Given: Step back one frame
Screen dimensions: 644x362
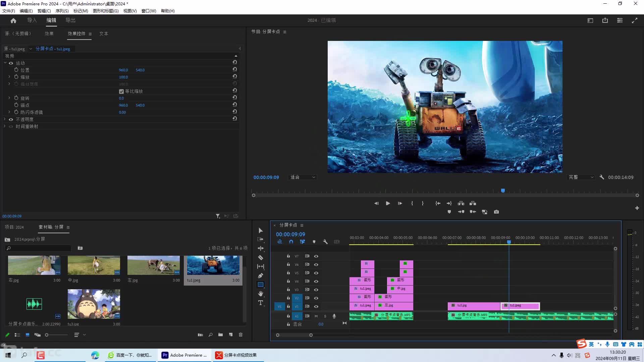Looking at the screenshot, I should pos(376,203).
